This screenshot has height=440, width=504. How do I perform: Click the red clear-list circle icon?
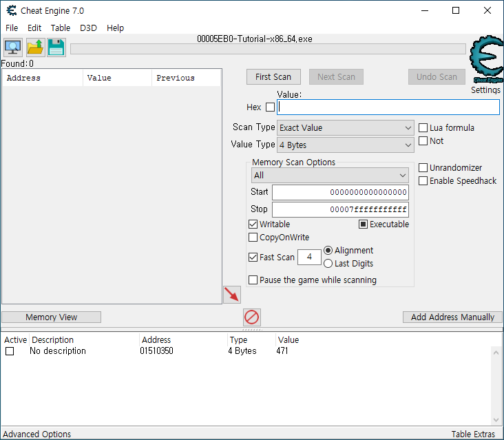click(x=252, y=317)
